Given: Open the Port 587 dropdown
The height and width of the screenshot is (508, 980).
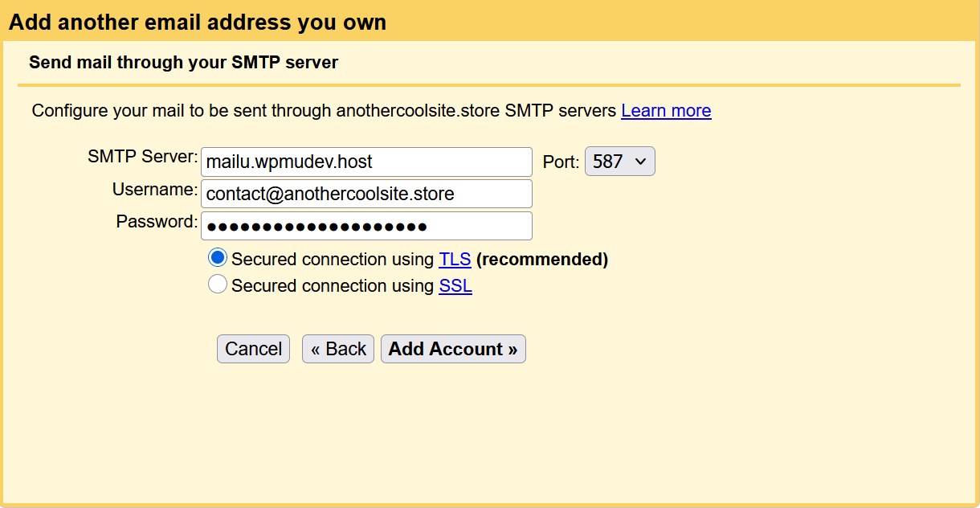Looking at the screenshot, I should pyautogui.click(x=619, y=162).
